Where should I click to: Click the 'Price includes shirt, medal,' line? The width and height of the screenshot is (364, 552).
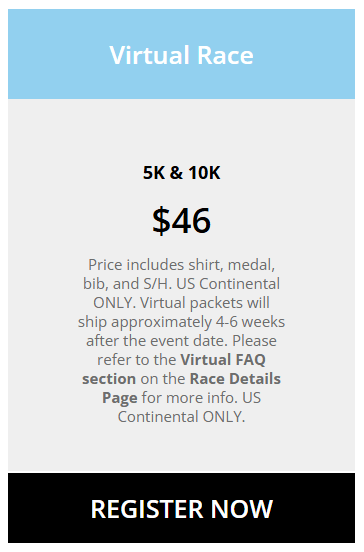[x=181, y=265]
